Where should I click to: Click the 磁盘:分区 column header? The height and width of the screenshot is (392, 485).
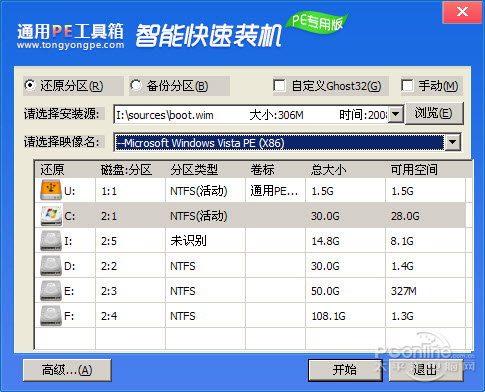tap(126, 170)
